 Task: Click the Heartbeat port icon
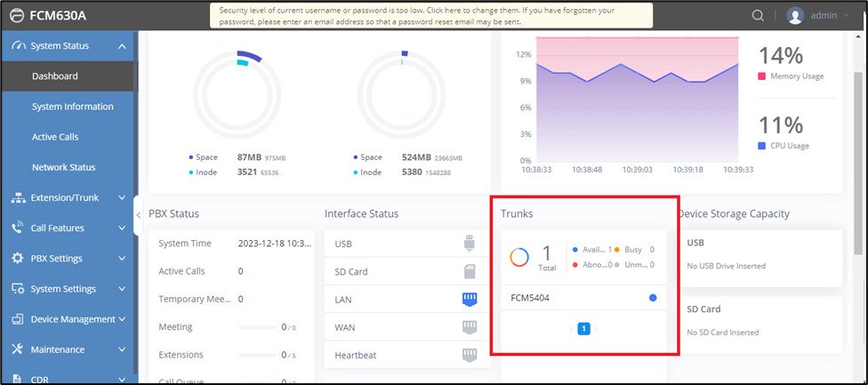pos(470,355)
